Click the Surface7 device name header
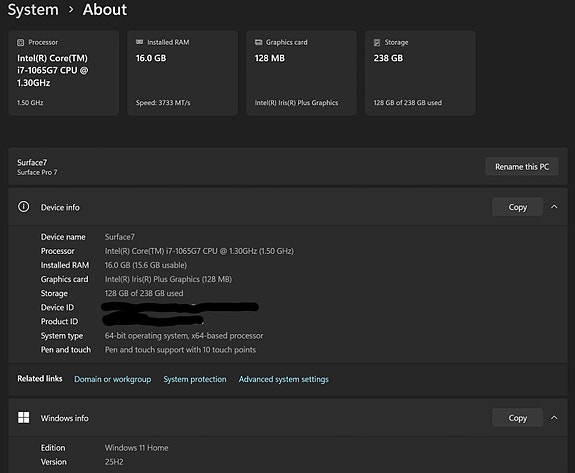This screenshot has height=473, width=575. pos(32,162)
